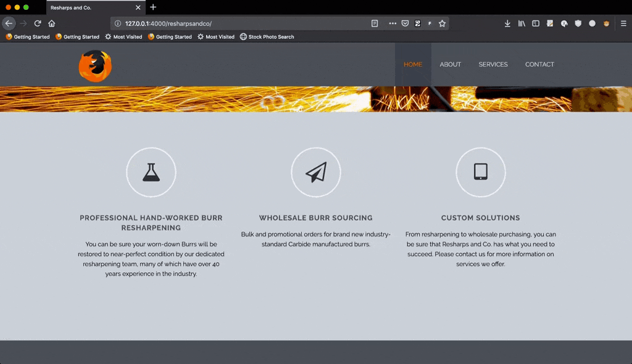
Task: Click the monkey extension icon
Action: pyautogui.click(x=607, y=23)
